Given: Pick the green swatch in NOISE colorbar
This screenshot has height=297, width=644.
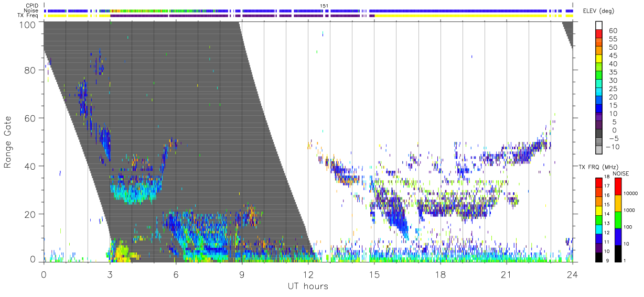Looking at the screenshot, I should 618,219.
